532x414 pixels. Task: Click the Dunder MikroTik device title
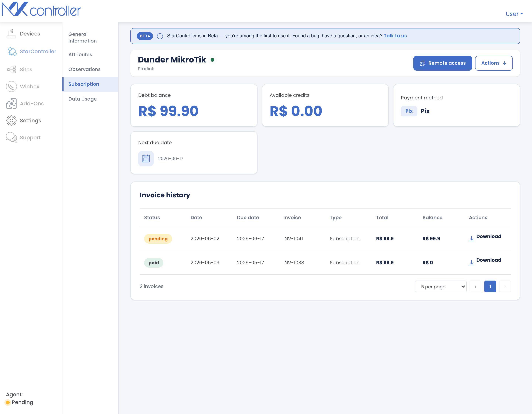(172, 60)
